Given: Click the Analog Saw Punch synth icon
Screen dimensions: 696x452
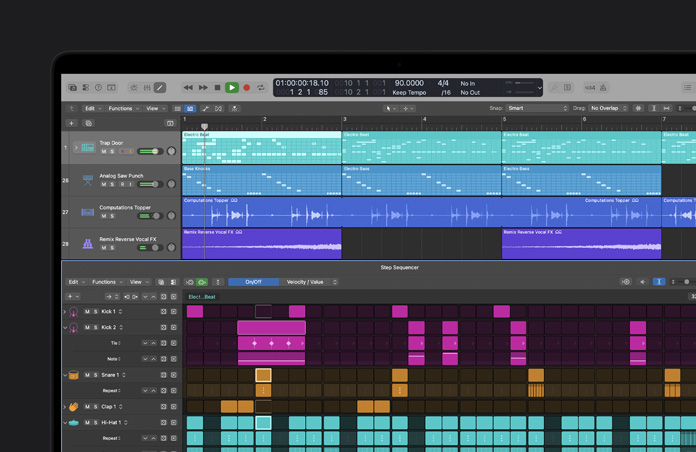Looking at the screenshot, I should tap(88, 181).
